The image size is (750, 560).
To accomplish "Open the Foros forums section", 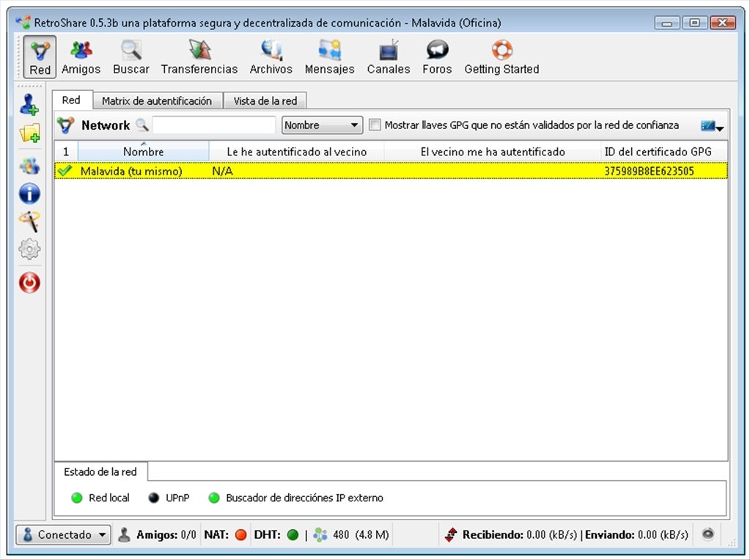I will (x=437, y=57).
